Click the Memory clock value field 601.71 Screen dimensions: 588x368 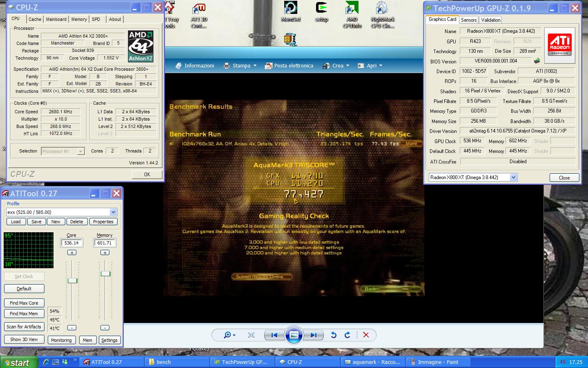105,243
